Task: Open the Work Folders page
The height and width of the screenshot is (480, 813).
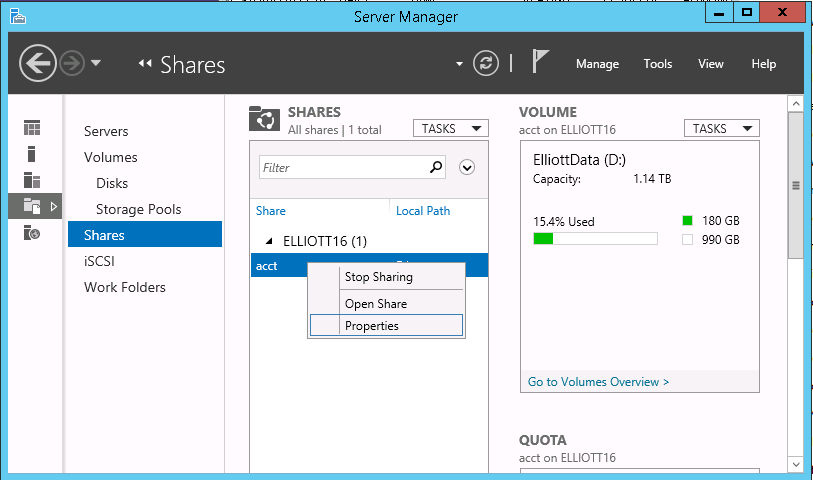Action: [124, 287]
